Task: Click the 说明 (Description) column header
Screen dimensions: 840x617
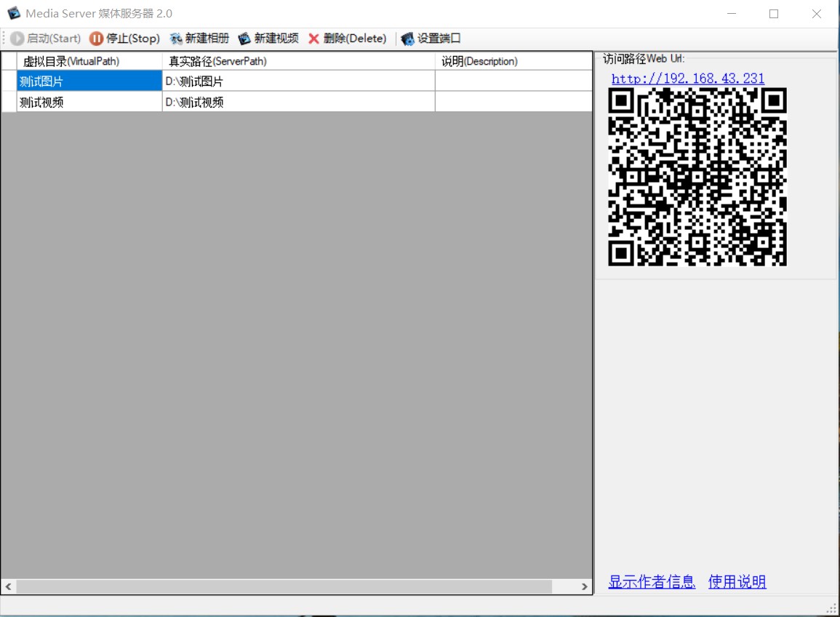Action: [x=513, y=61]
